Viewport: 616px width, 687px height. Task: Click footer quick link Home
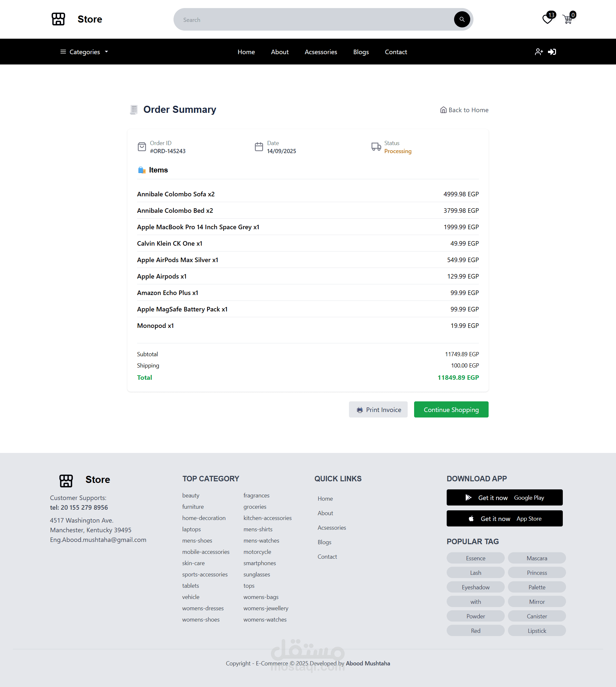click(x=325, y=499)
